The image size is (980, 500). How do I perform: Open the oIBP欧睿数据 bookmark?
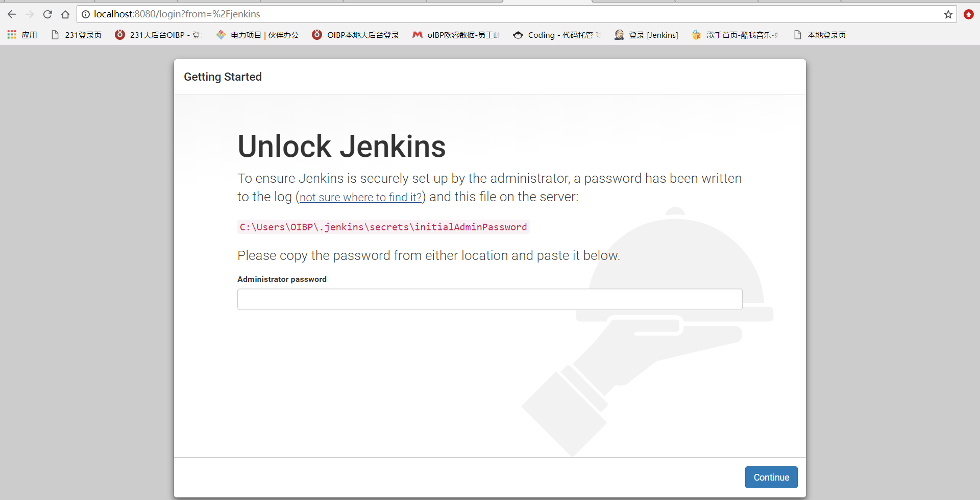(454, 35)
